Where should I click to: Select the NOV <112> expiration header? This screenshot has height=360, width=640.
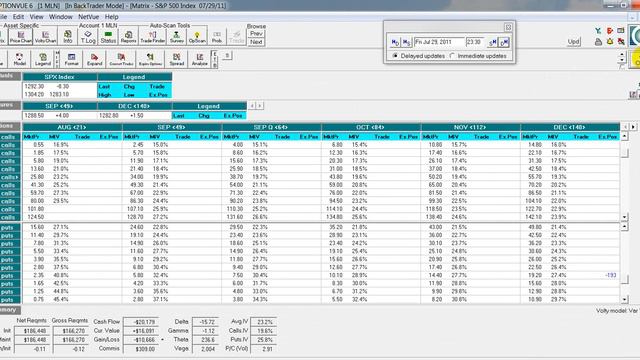[470, 127]
